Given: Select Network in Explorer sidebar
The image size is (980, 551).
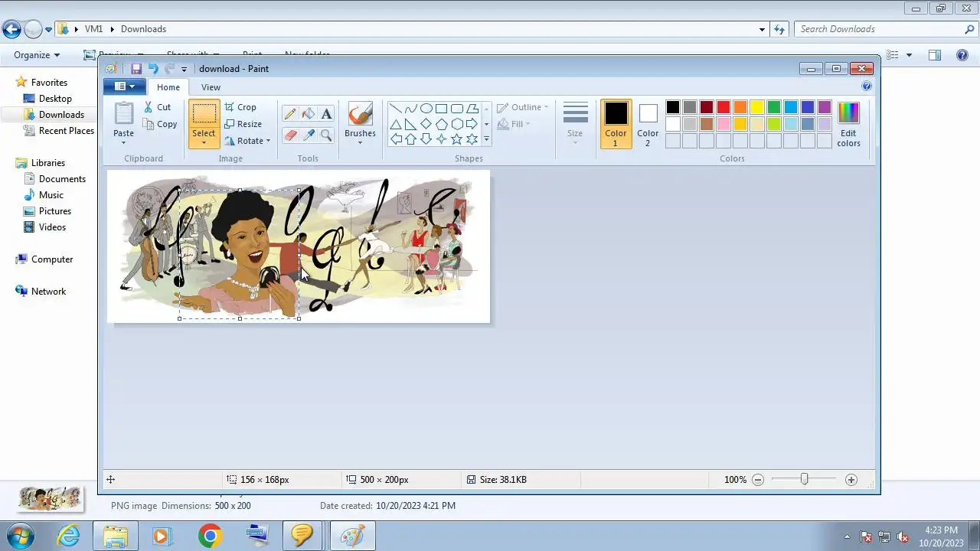Looking at the screenshot, I should coord(48,292).
